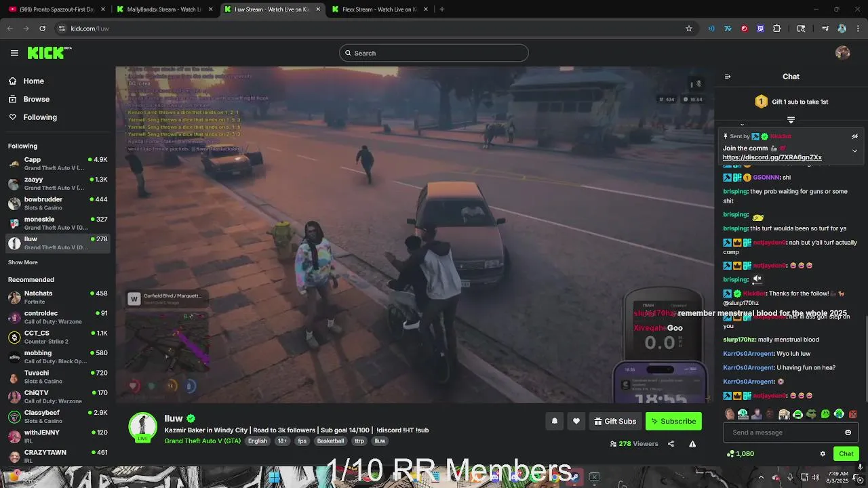Open the Kick hamburger menu

click(x=14, y=53)
